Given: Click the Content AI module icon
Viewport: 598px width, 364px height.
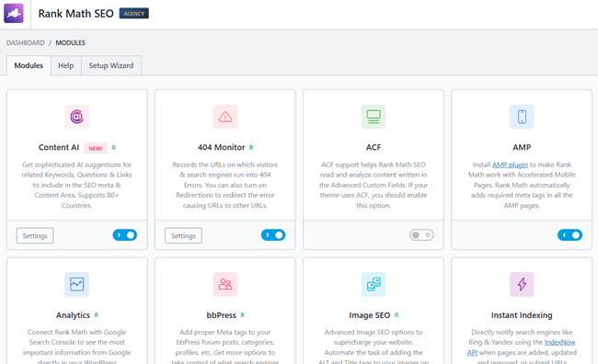Looking at the screenshot, I should (x=76, y=117).
